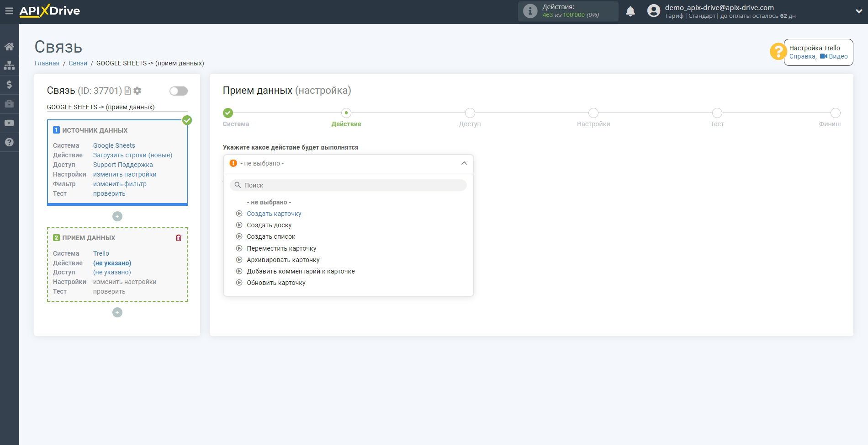Image resolution: width=868 pixels, height=445 pixels.
Task: Select Архивировать карточку action
Action: click(283, 260)
